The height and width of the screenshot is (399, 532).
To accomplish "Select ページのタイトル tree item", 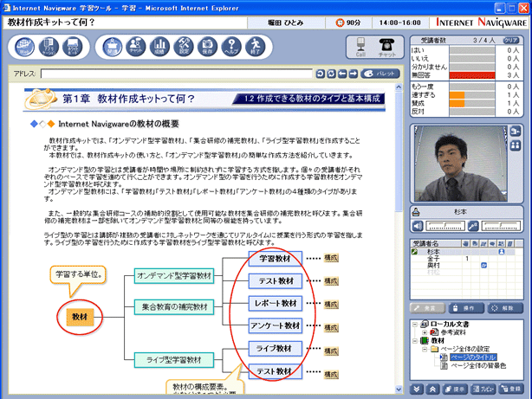I will [473, 357].
